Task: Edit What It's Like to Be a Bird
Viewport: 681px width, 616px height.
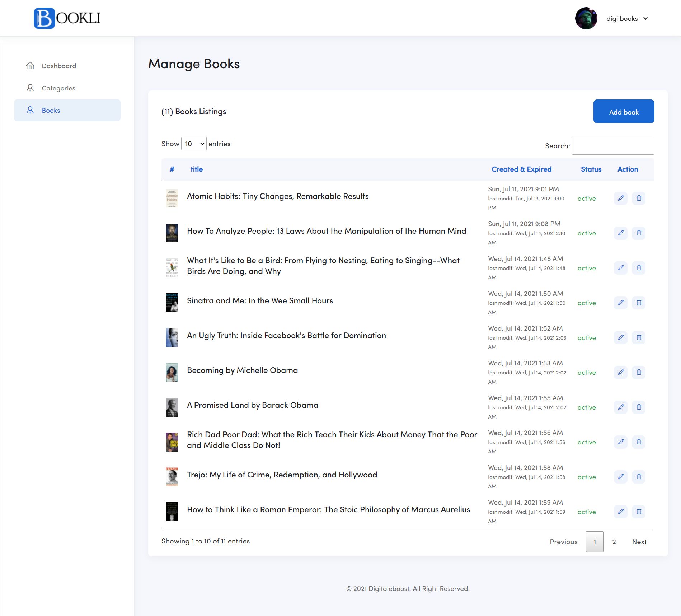Action: tap(621, 268)
